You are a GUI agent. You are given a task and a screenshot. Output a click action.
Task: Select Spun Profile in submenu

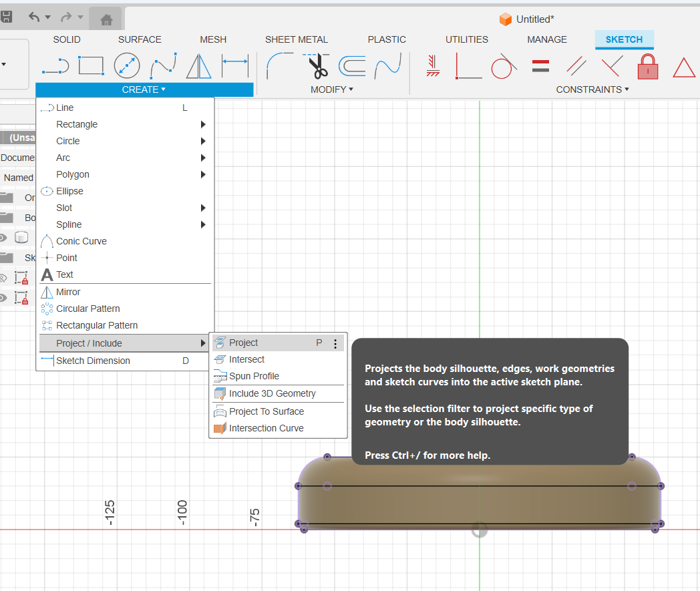tap(278, 376)
